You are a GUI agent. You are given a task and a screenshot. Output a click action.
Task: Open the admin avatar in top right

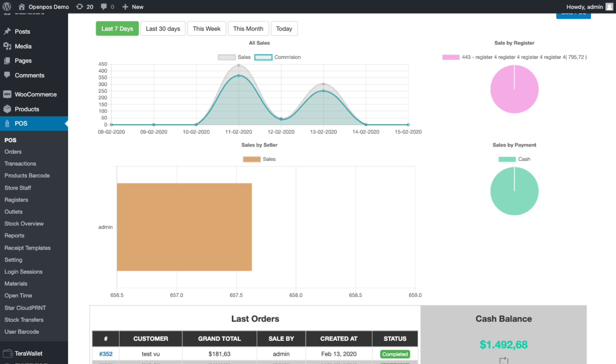609,7
